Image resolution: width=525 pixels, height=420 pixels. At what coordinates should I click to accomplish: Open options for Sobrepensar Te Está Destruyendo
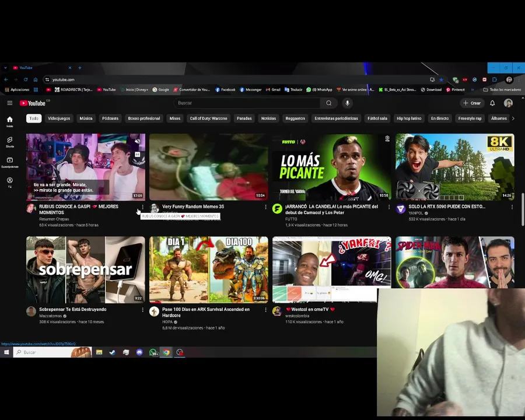click(x=143, y=310)
